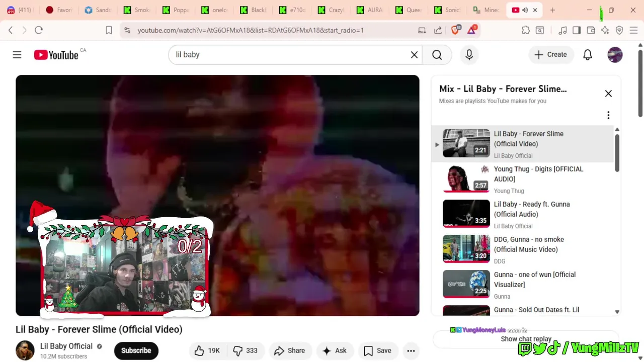
Task: Mute the playing YouTube tab
Action: click(x=525, y=10)
